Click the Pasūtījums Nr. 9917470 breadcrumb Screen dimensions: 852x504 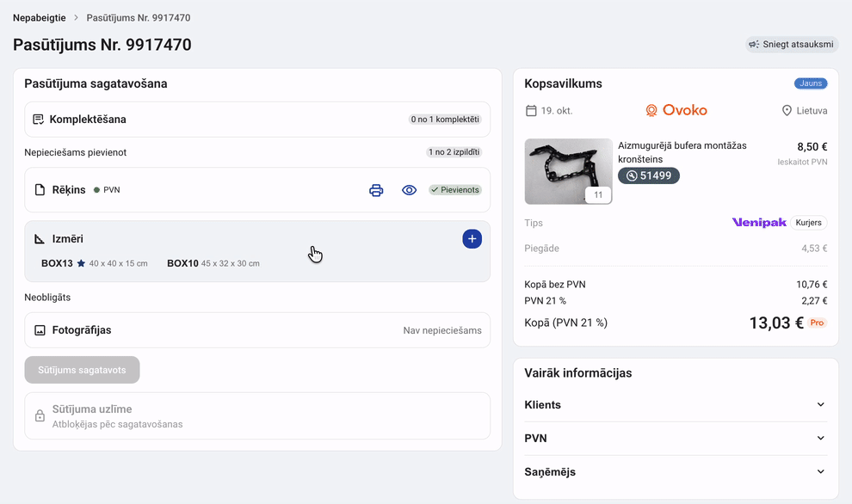click(x=138, y=18)
